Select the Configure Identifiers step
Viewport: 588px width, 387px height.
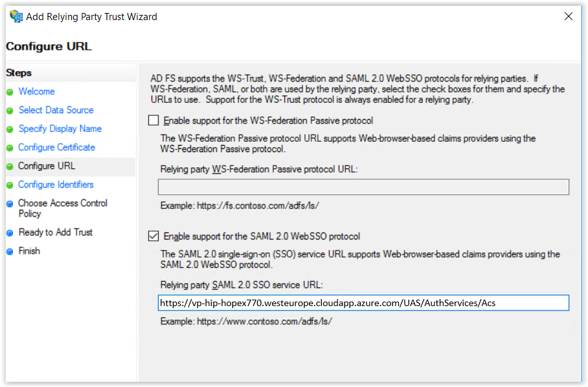click(x=56, y=185)
